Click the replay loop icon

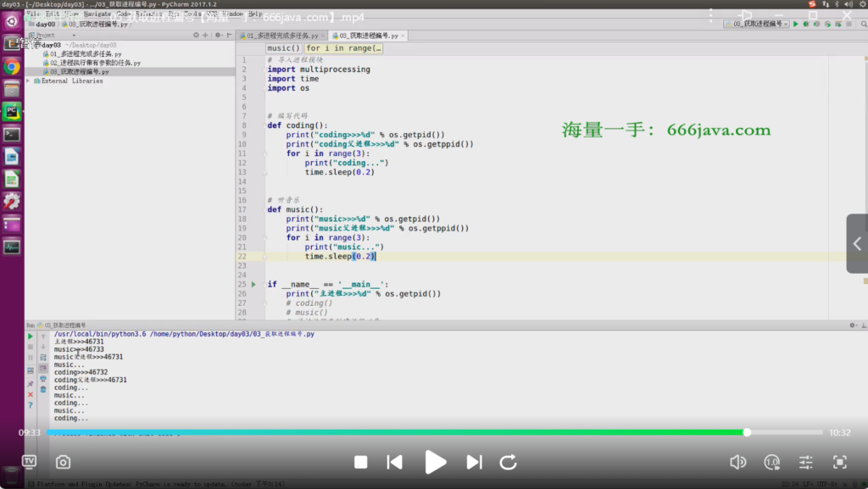(x=509, y=462)
